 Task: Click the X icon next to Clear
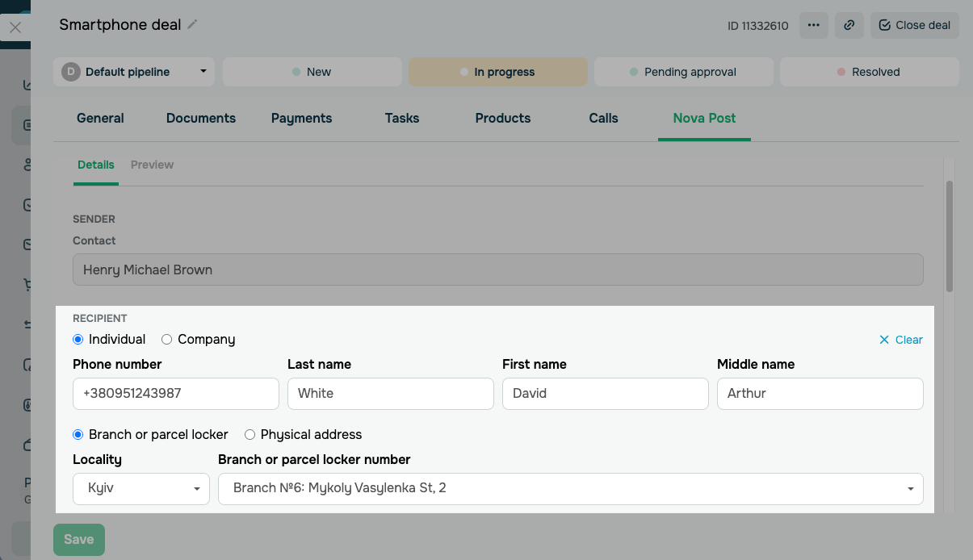[x=884, y=340]
